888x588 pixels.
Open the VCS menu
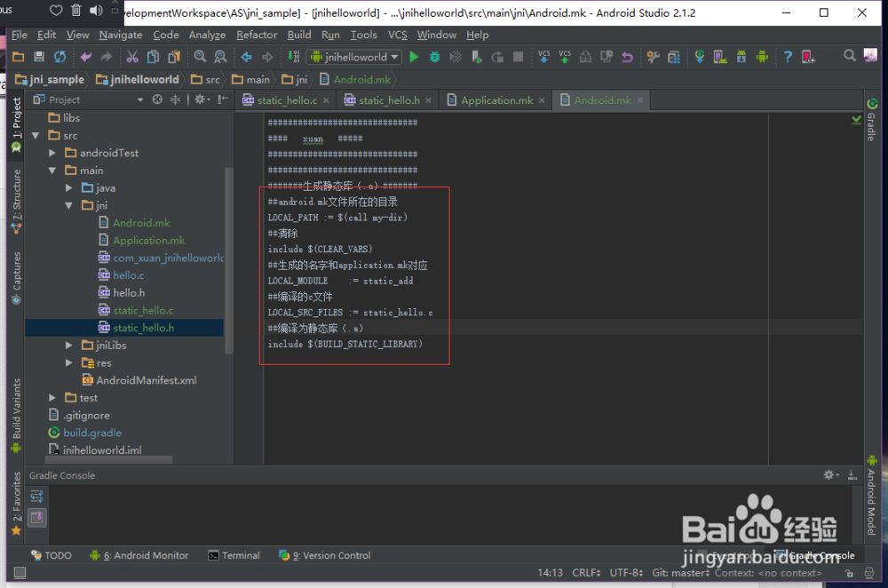click(x=398, y=35)
